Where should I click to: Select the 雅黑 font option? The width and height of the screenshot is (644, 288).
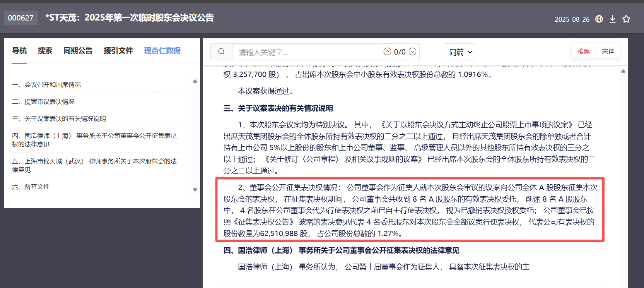point(584,51)
